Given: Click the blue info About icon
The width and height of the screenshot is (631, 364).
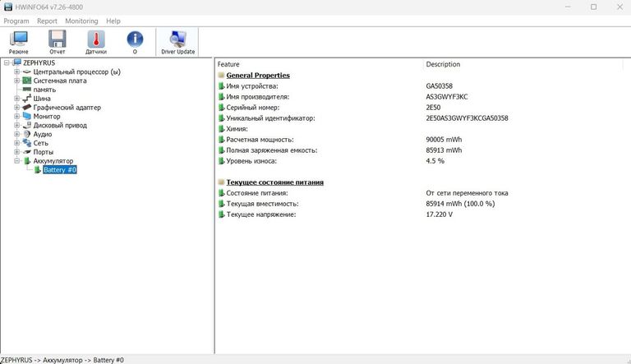Looking at the screenshot, I should (135, 40).
